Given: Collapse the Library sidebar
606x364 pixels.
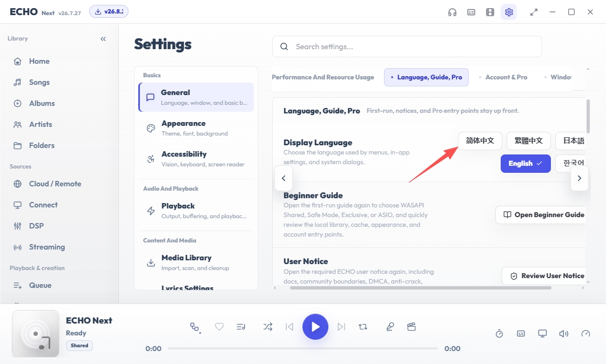Looking at the screenshot, I should [103, 39].
